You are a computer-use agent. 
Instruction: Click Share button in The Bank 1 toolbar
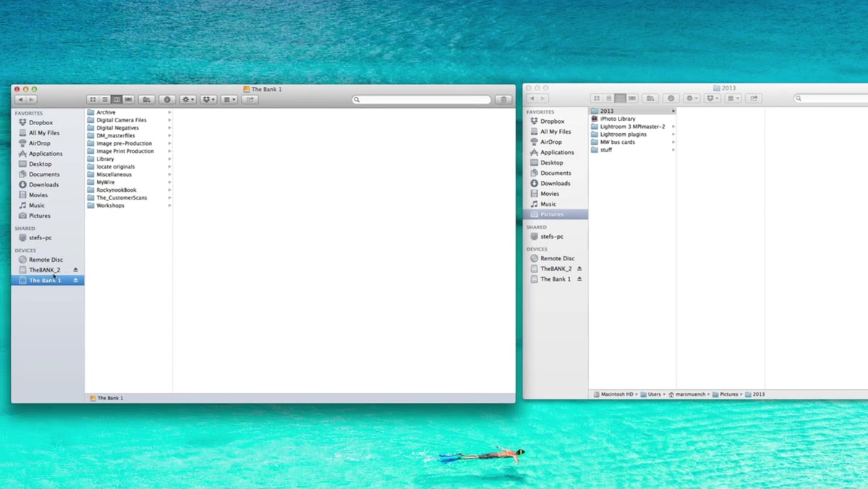tap(250, 100)
